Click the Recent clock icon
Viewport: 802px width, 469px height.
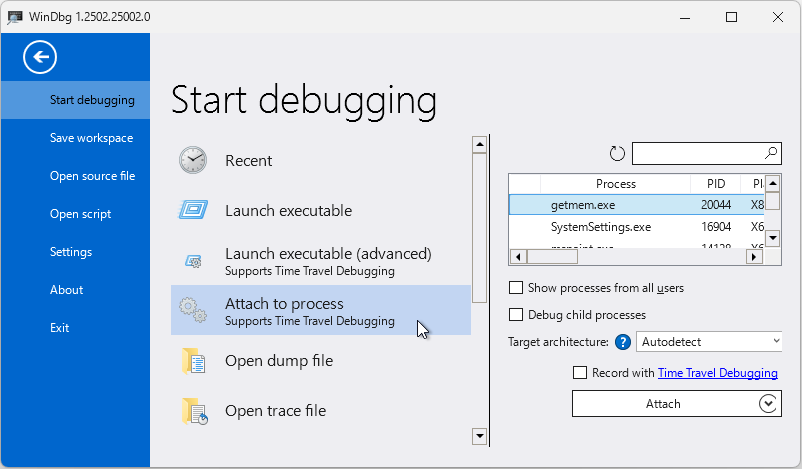tap(193, 160)
